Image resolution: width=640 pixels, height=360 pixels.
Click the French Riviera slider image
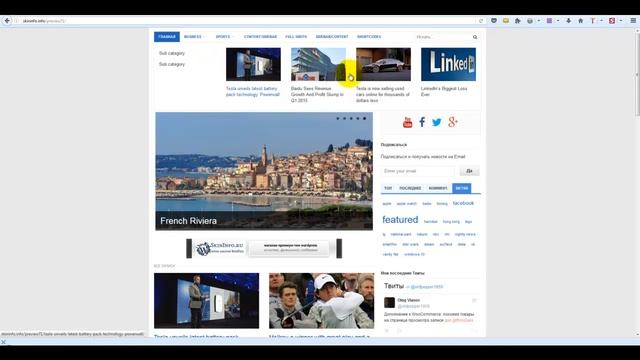(264, 171)
